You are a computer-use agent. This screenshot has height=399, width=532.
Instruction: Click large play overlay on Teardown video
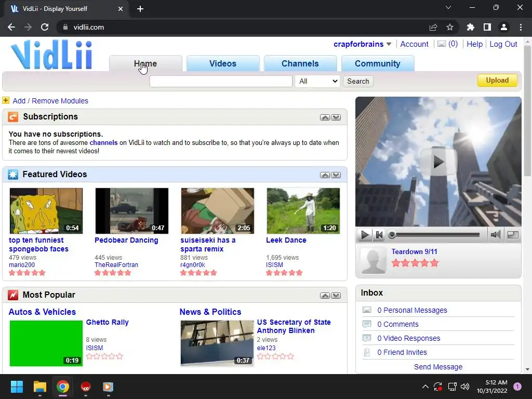[438, 162]
